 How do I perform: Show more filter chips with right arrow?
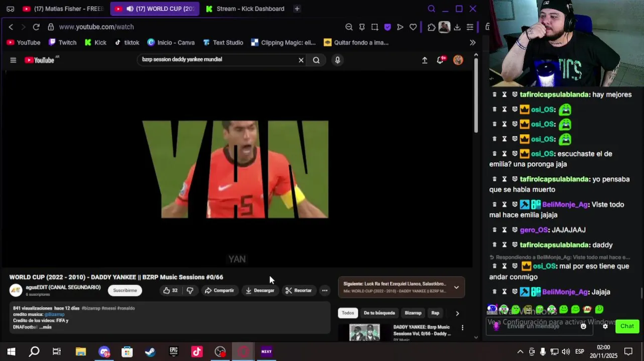coord(457,313)
